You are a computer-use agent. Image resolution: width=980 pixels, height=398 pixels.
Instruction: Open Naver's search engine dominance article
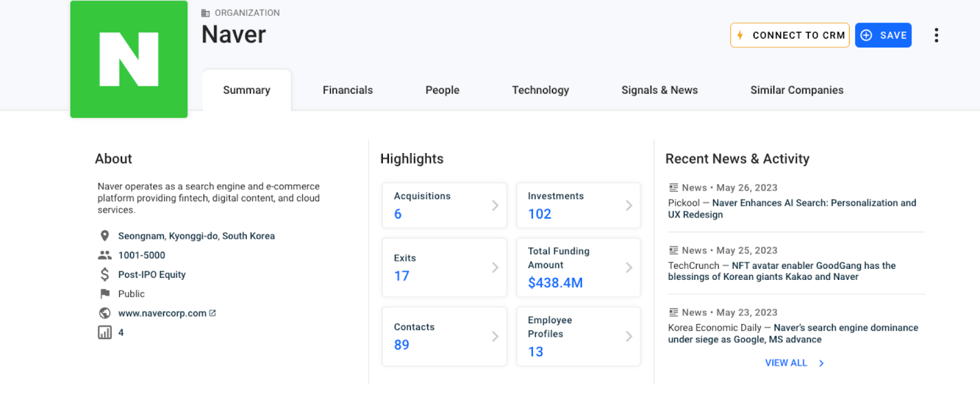[793, 334]
